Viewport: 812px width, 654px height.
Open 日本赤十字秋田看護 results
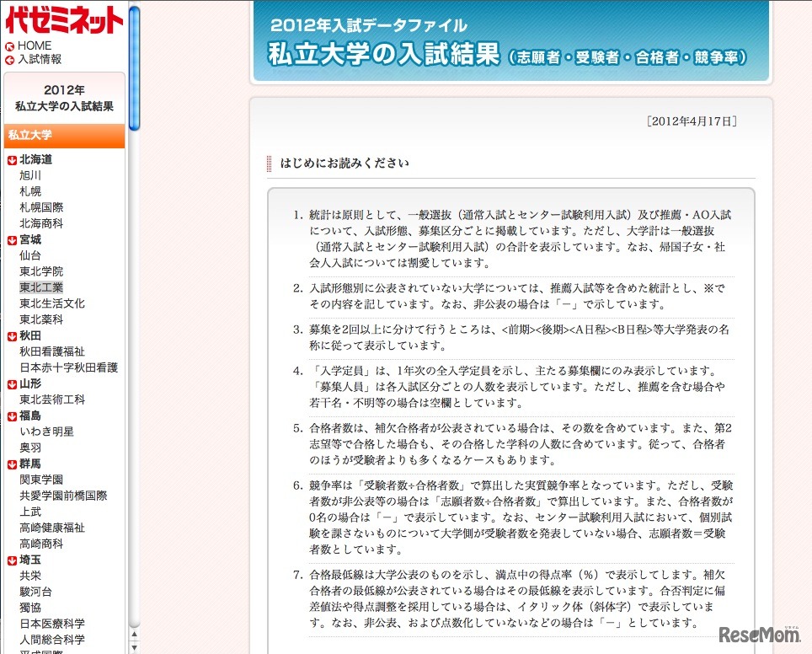point(68,368)
